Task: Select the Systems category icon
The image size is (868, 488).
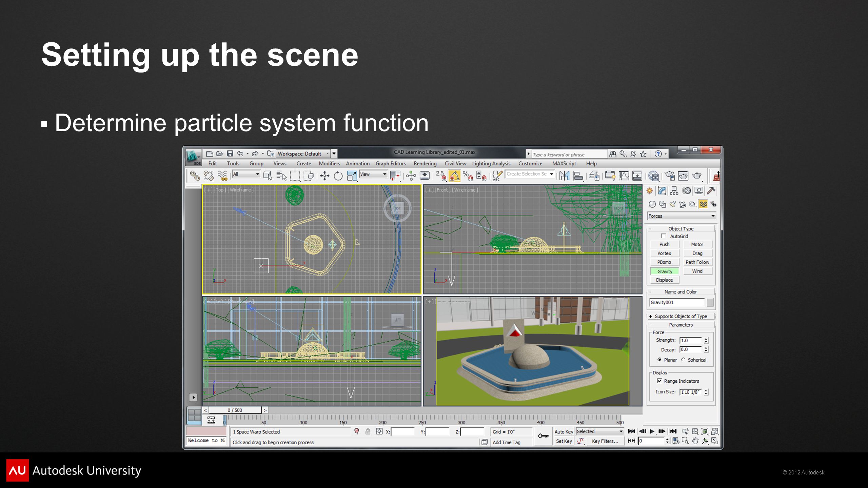Action: click(x=713, y=204)
